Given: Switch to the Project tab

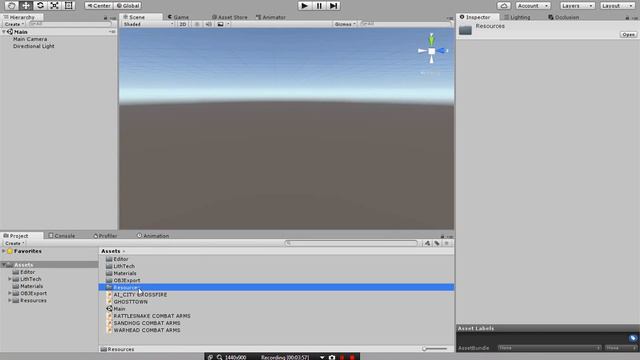Looking at the screenshot, I should (16, 236).
